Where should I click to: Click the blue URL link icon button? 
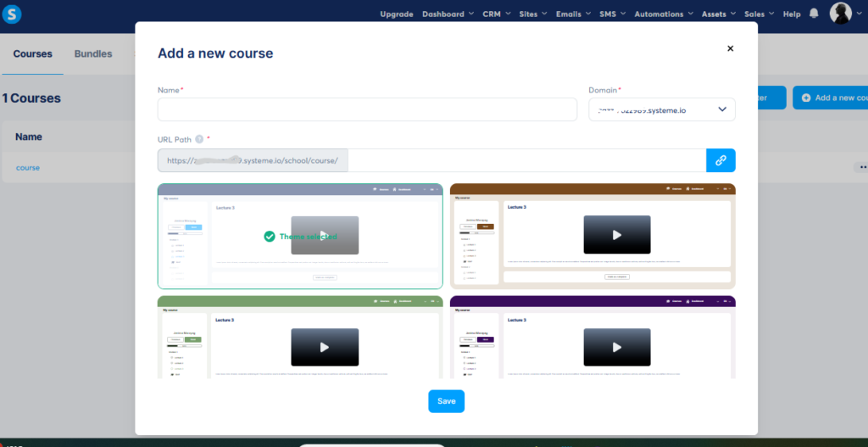pyautogui.click(x=721, y=160)
